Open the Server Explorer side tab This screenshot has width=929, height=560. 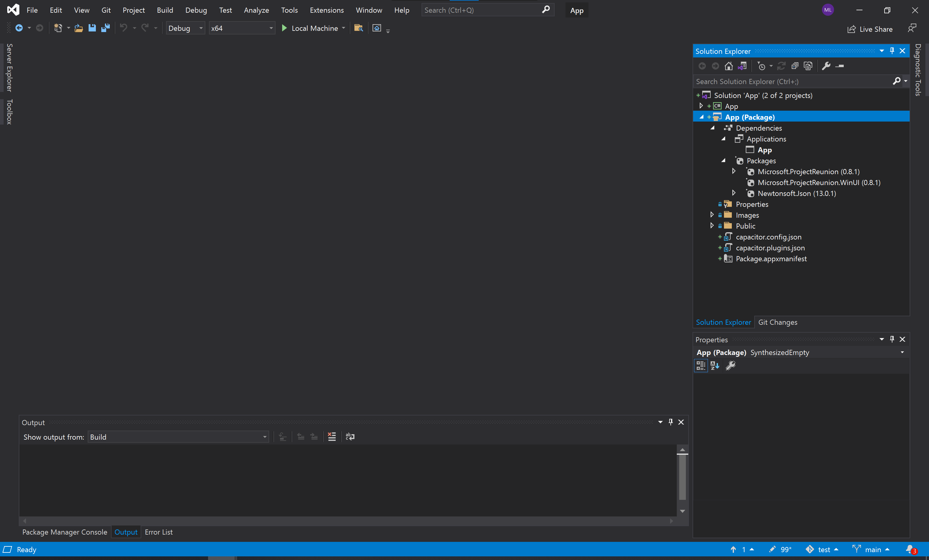9,68
